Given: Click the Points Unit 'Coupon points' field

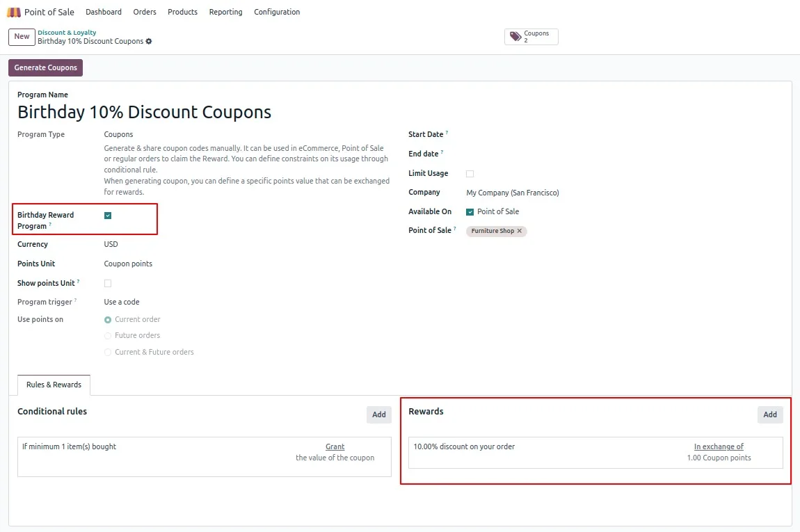Looking at the screenshot, I should click(128, 264).
